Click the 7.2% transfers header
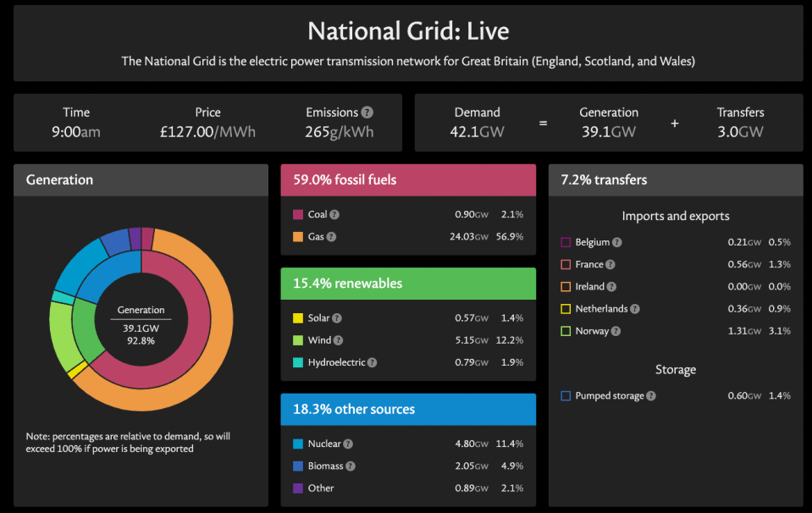Screen dimensions: 812x513 [676, 180]
